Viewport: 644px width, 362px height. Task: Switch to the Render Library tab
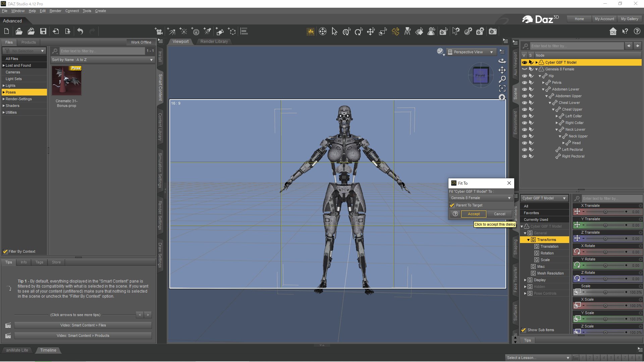[214, 42]
